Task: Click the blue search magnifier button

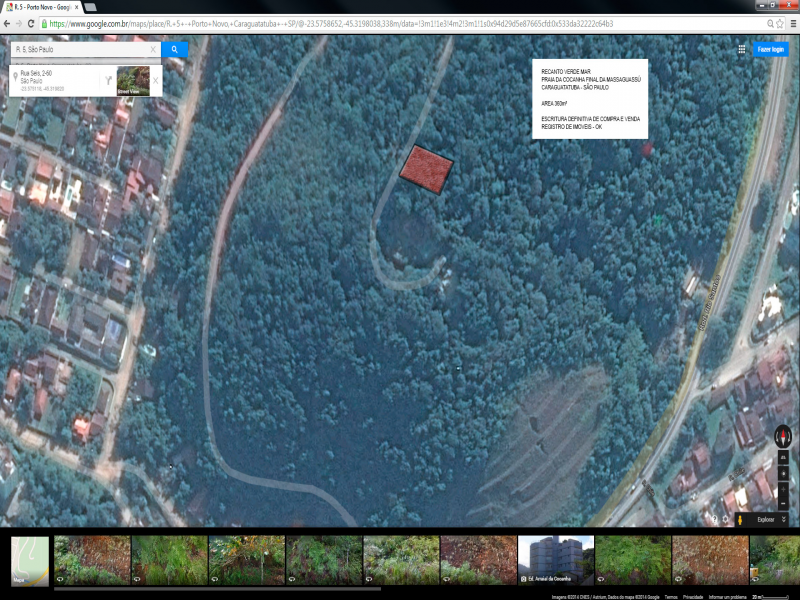Action: pyautogui.click(x=174, y=49)
